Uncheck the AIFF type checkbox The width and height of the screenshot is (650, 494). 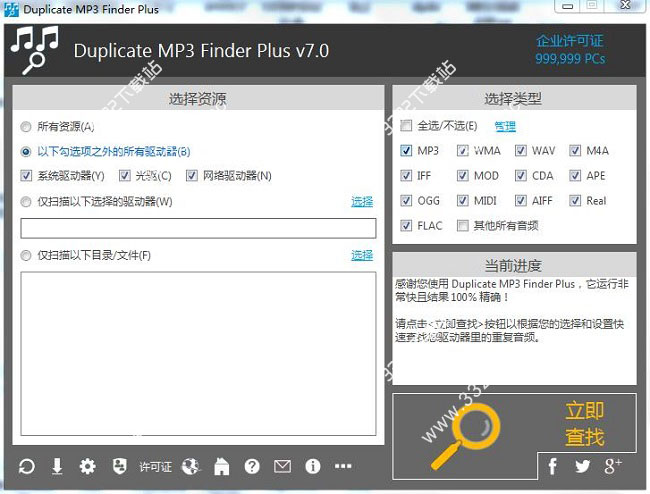point(521,201)
